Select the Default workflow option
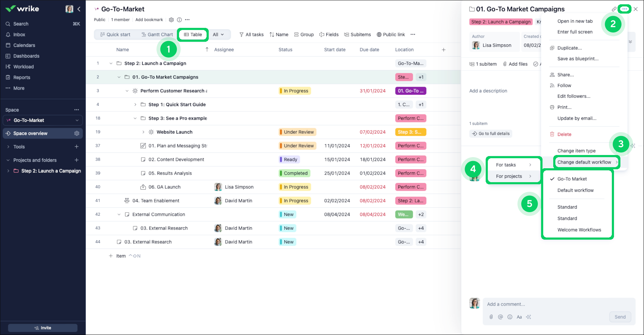This screenshot has width=644, height=335. (x=575, y=190)
